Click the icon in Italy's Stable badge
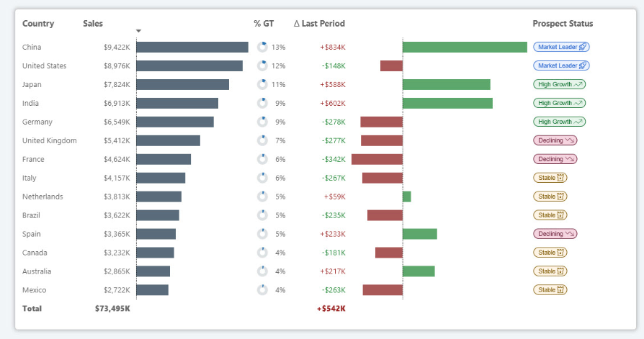Image resolution: width=644 pixels, height=339 pixels. [562, 178]
